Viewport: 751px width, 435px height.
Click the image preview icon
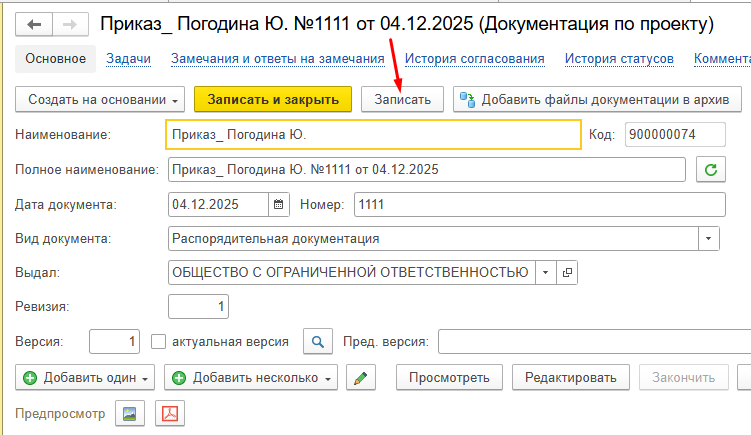pyautogui.click(x=131, y=412)
